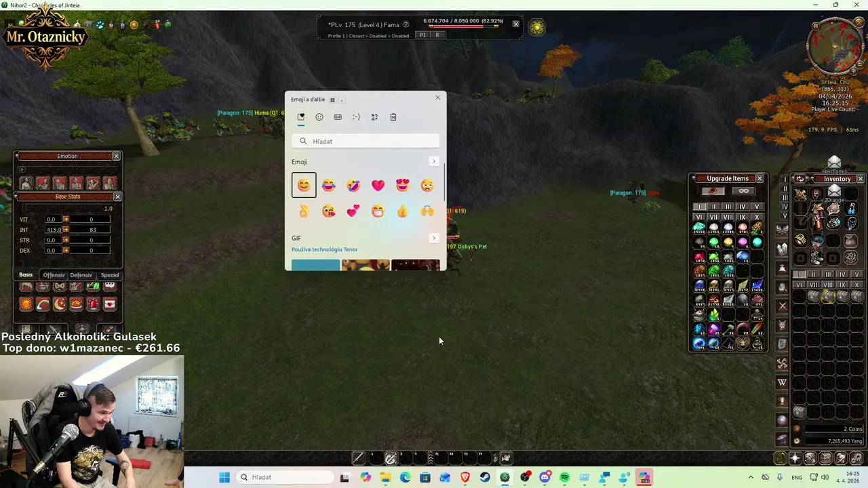Switch Upgrade Items to the red gem category

point(713,191)
